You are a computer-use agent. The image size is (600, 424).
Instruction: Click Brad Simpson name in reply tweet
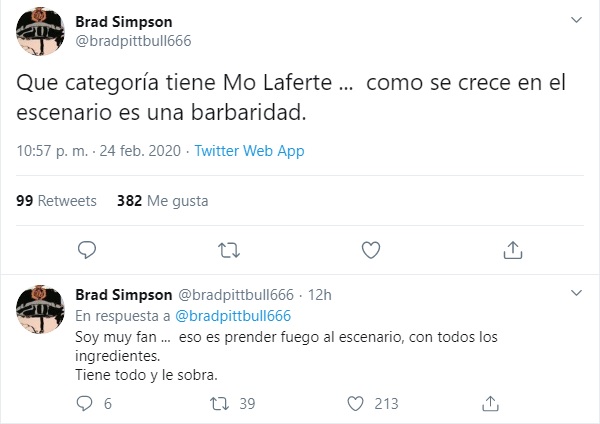point(122,294)
